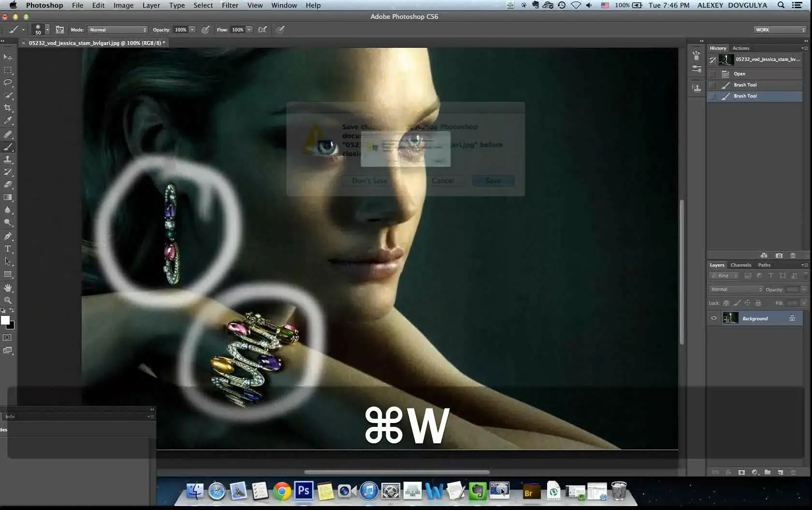The height and width of the screenshot is (510, 812).
Task: Open the collapsed Clone Source panel icon
Action: pos(696,88)
